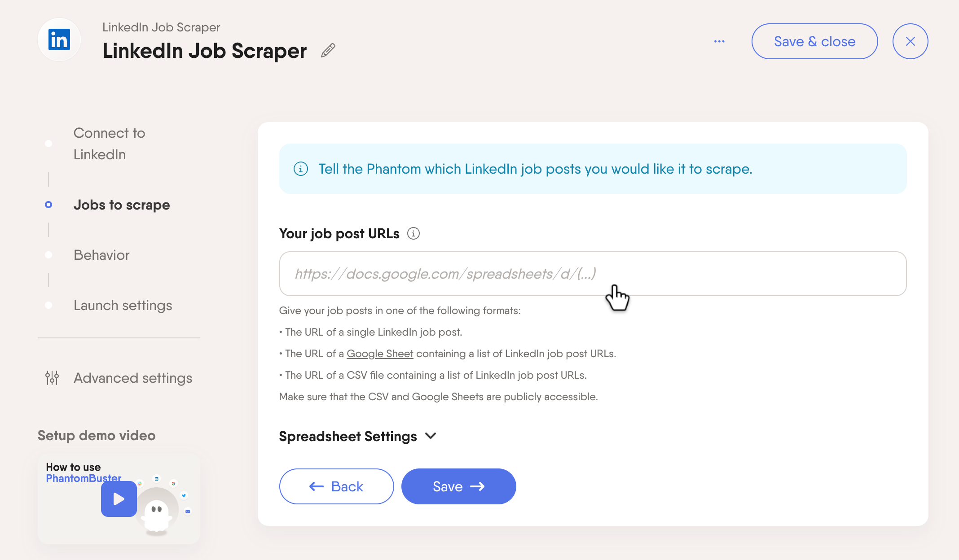Open the Google Sheet documentation link
Image resolution: width=959 pixels, height=560 pixels.
click(379, 354)
